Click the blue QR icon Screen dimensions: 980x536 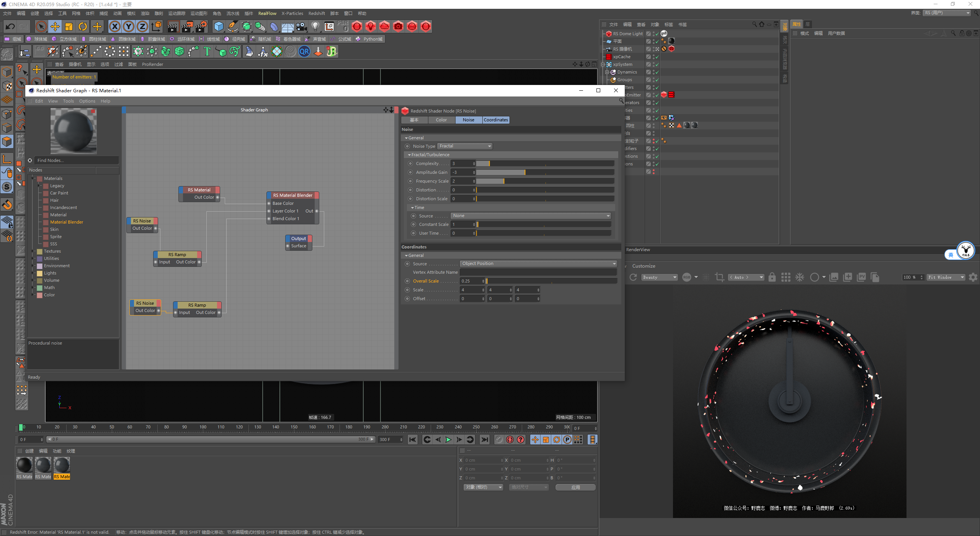point(304,51)
